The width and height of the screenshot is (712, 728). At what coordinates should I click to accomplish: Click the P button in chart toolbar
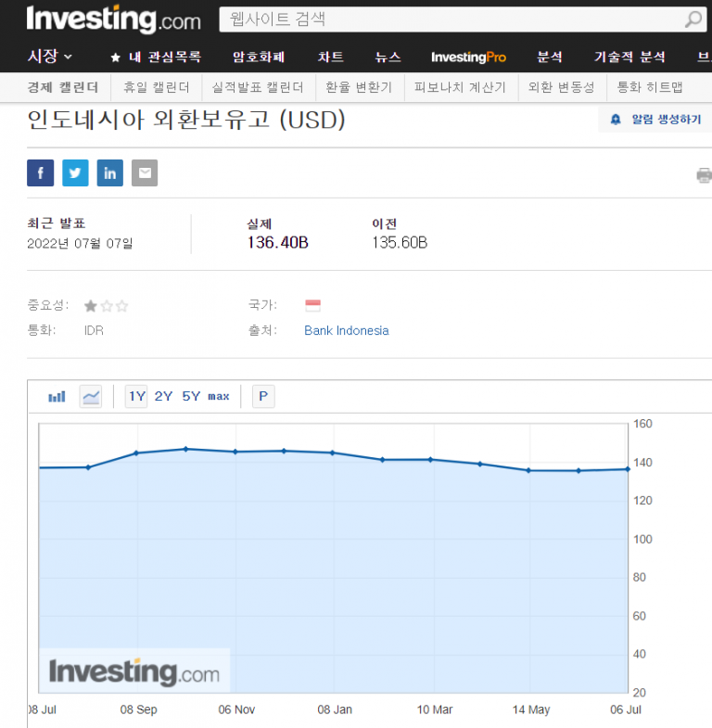[263, 397]
